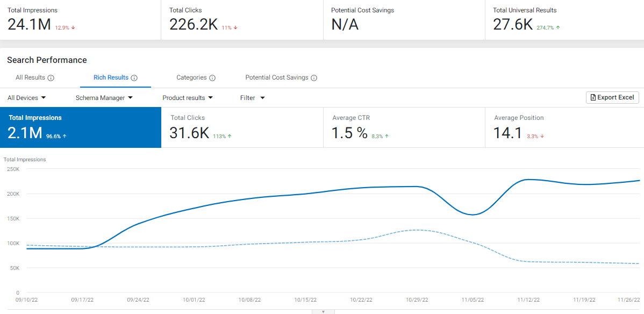This screenshot has height=314, width=644.
Task: Click the expander handle below the chart
Action: (x=323, y=311)
